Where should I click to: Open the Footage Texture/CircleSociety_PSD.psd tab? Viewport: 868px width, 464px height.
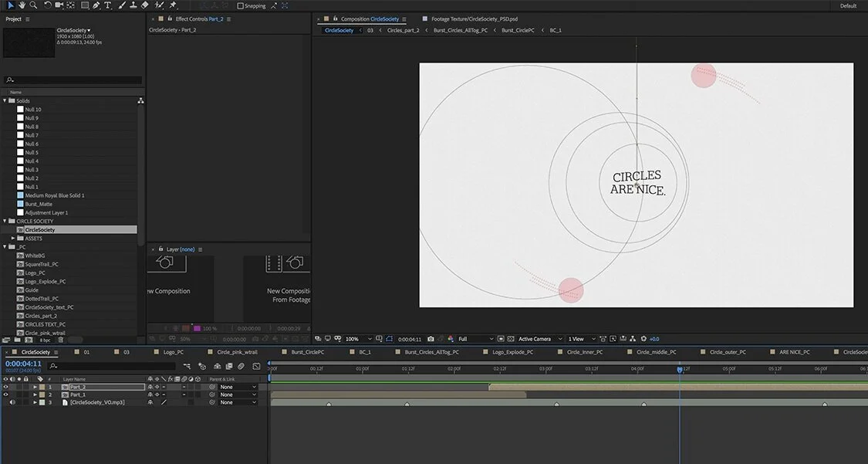[475, 19]
